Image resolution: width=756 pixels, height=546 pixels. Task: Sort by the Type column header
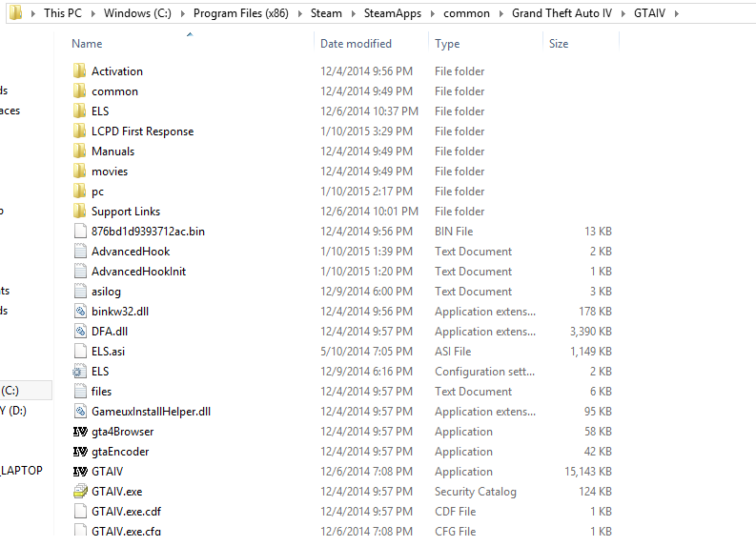click(x=447, y=44)
